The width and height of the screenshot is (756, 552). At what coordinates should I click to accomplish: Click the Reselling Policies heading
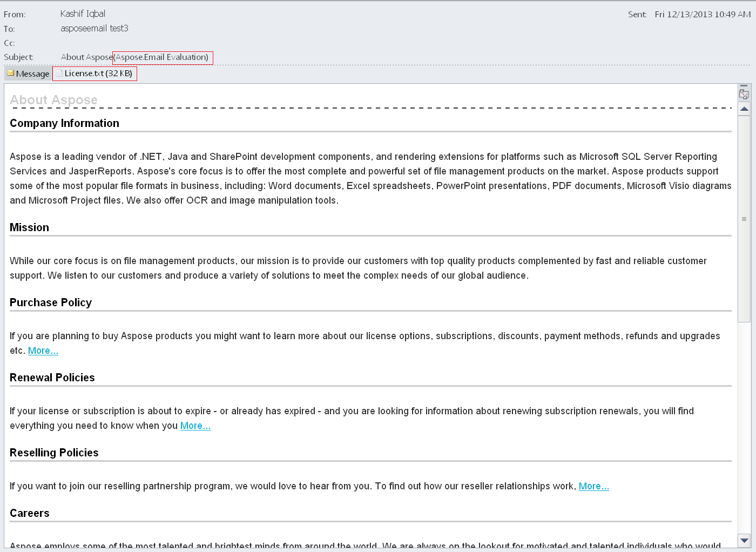coord(54,453)
